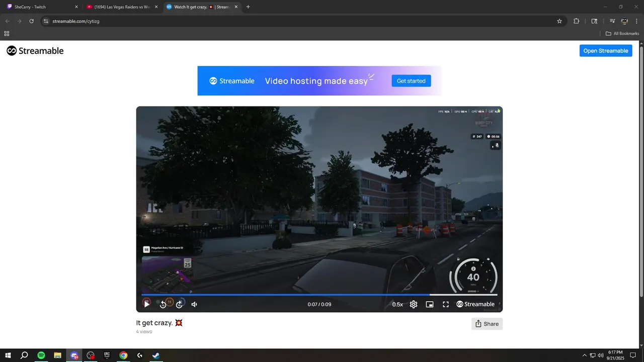Open the volume tray icon
The height and width of the screenshot is (362, 644).
[600, 355]
